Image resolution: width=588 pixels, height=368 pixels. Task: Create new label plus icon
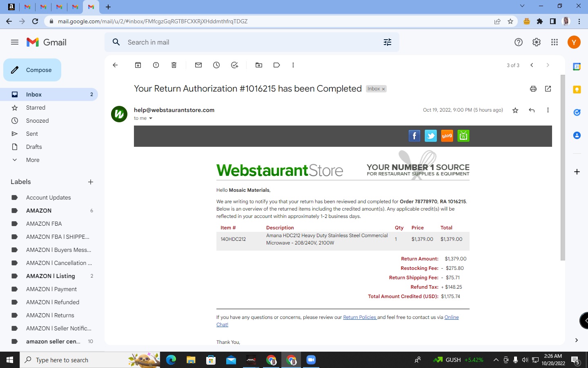[x=91, y=182]
